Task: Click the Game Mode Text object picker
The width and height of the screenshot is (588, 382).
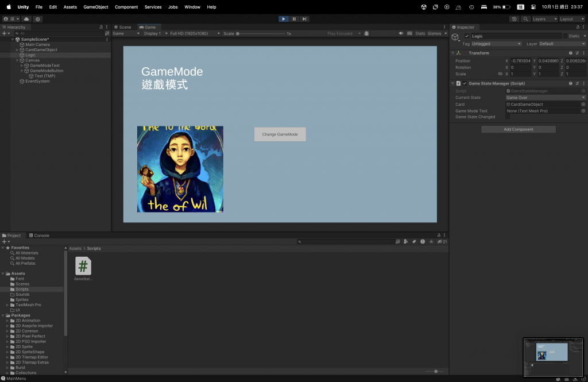Action: pyautogui.click(x=583, y=111)
